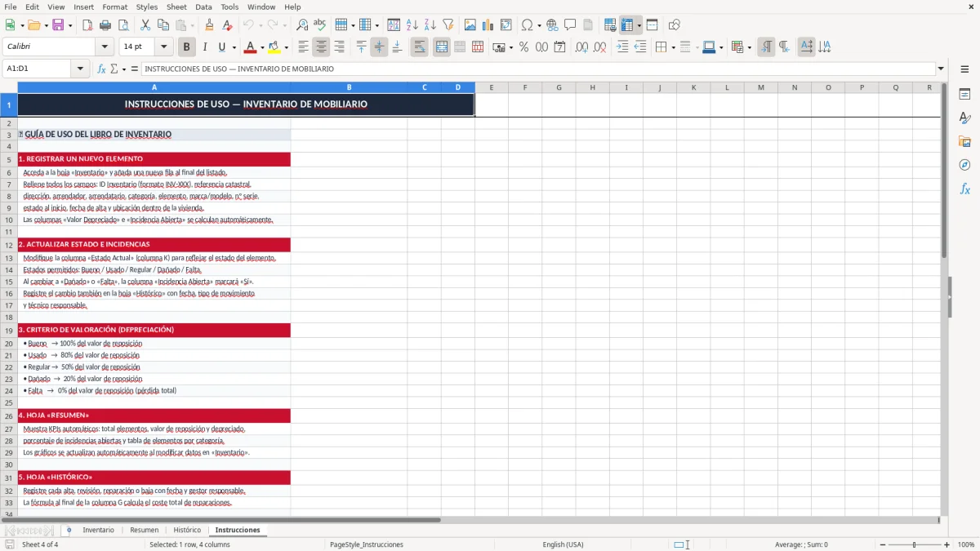The height and width of the screenshot is (551, 980).
Task: Toggle Center Horizontally alignment
Action: (x=321, y=47)
